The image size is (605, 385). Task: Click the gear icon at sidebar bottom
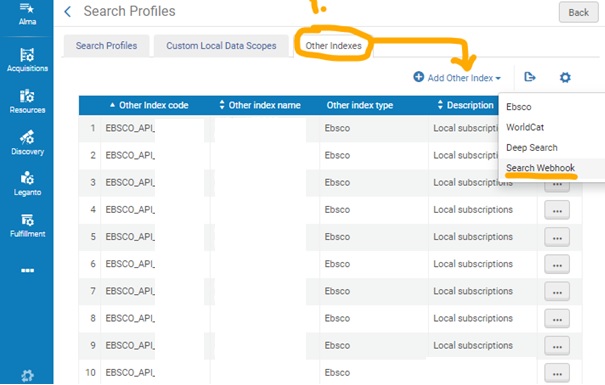(27, 375)
